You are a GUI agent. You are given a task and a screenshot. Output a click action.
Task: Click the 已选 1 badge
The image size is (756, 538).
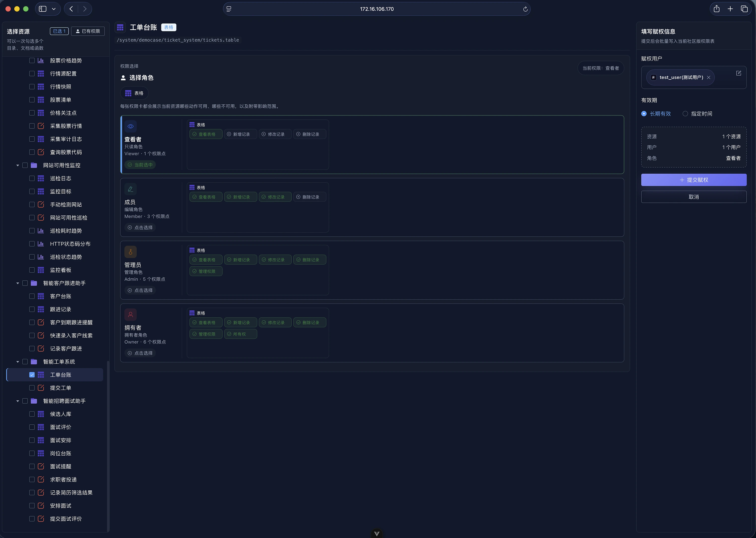[59, 31]
